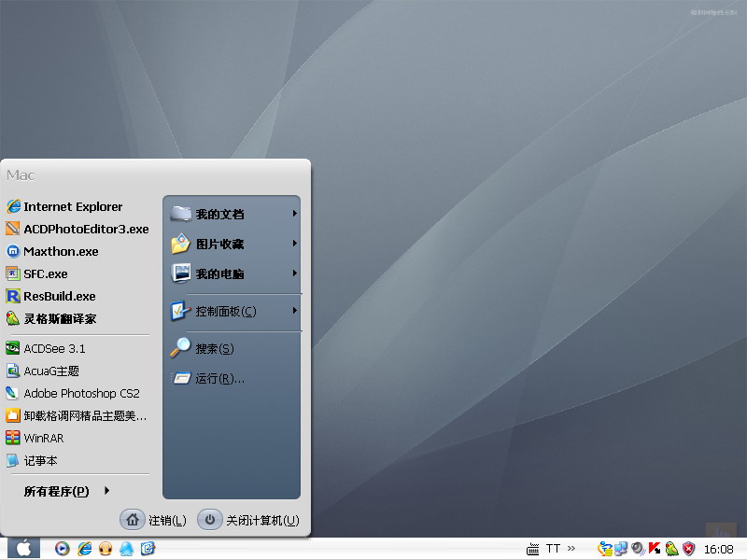Expand the 所有程序(P) arrow

[106, 491]
